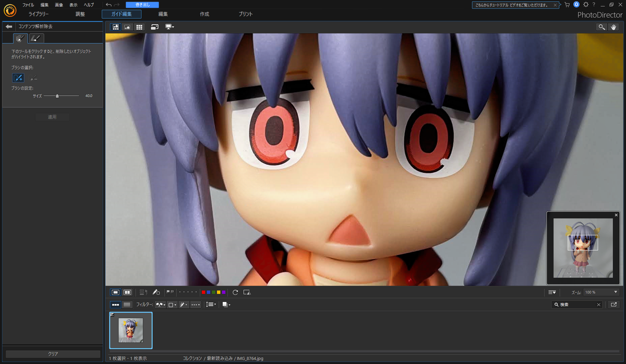Open notifications bell icon

(x=576, y=4)
